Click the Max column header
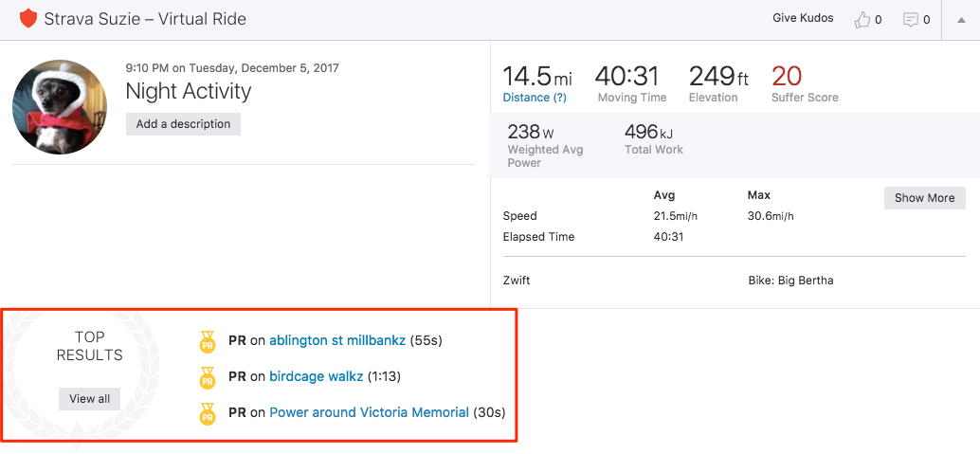This screenshot has height=454, width=980. pos(759,196)
